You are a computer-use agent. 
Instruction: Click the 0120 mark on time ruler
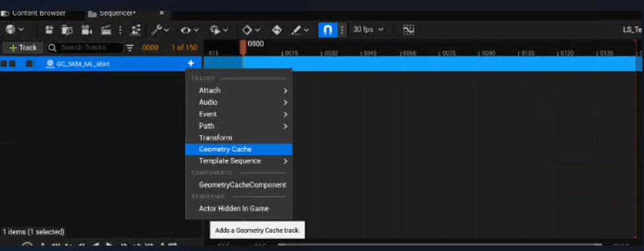tap(567, 54)
